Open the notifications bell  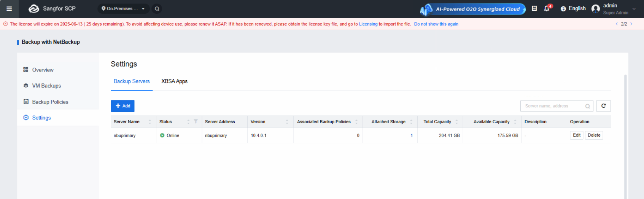pos(547,8)
